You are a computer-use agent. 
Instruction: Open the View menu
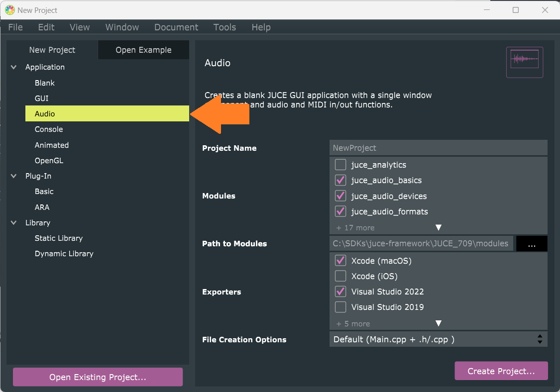80,27
